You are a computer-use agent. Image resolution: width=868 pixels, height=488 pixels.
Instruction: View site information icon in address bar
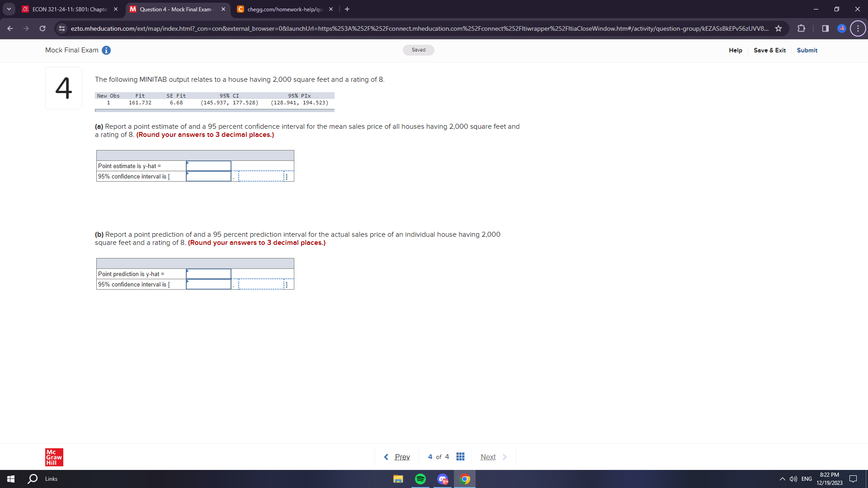(62, 28)
